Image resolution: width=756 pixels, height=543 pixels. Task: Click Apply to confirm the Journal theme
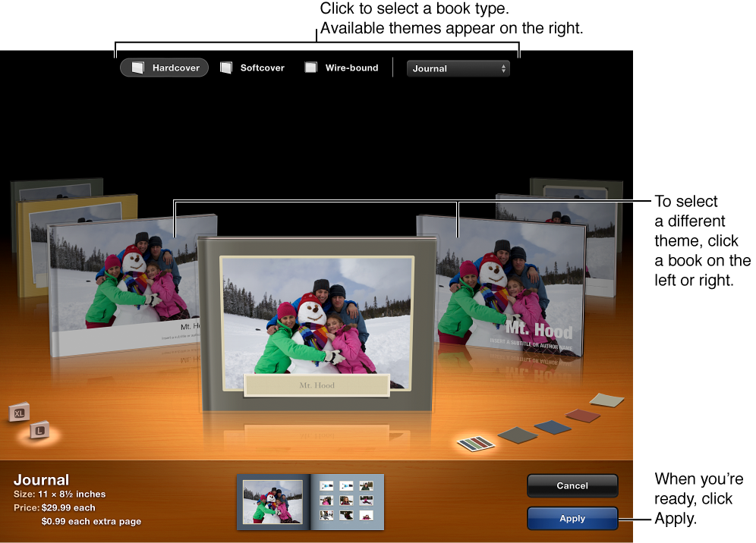point(572,519)
